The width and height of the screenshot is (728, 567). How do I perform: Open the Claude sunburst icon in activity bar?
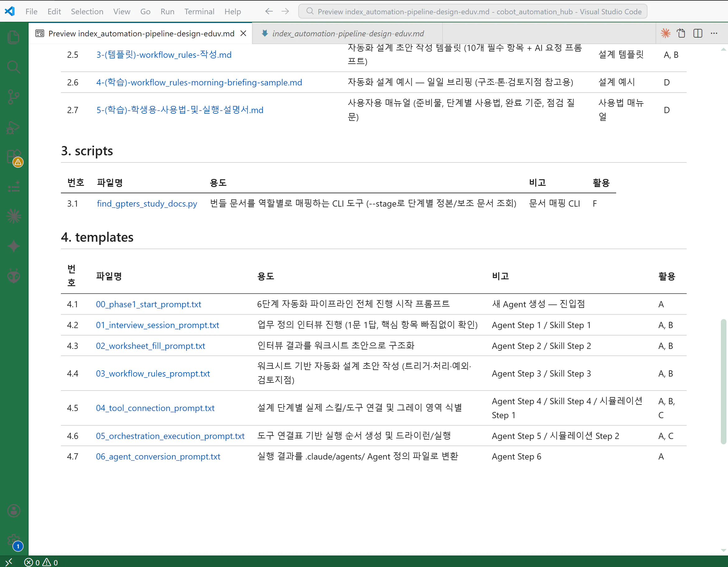(x=14, y=216)
